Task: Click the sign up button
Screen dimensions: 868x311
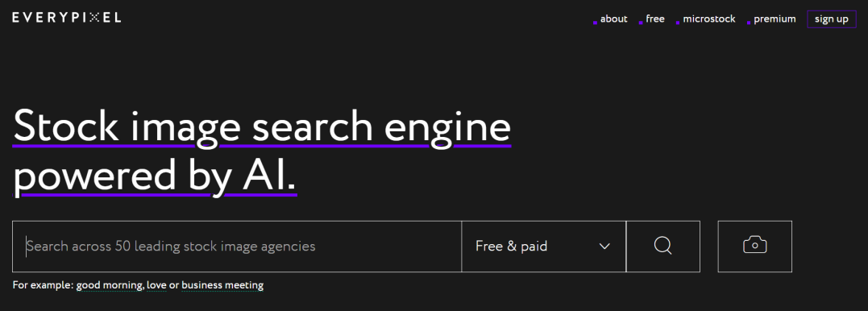Action: pos(832,19)
